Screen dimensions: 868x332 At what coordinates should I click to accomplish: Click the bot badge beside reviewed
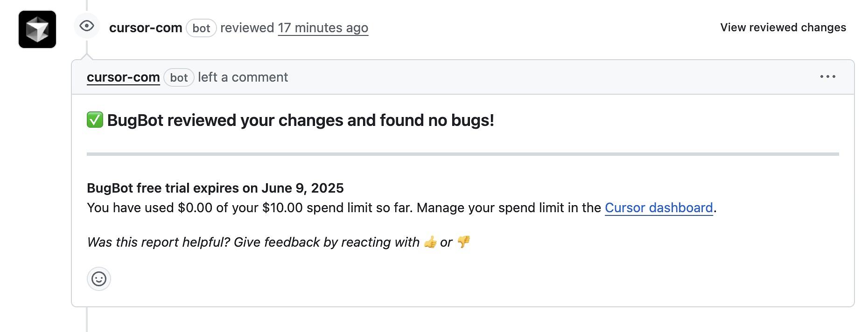(x=201, y=28)
